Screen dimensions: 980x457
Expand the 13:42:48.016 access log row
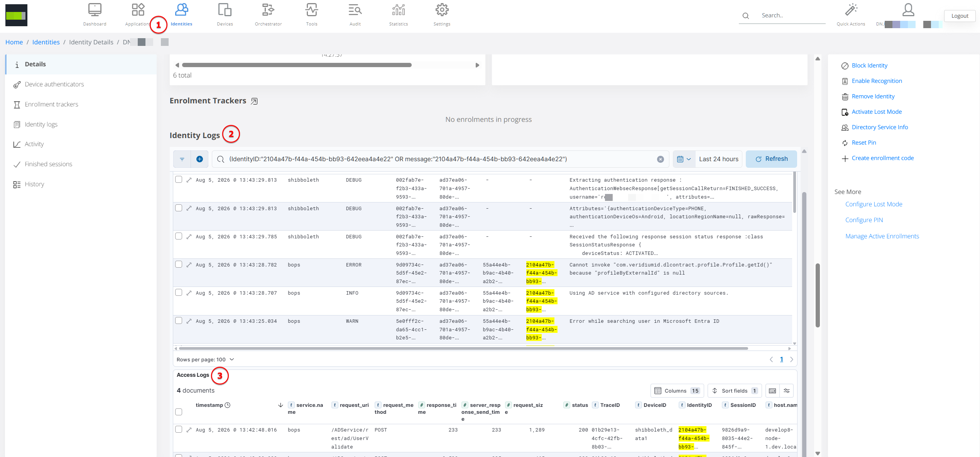[189, 430]
